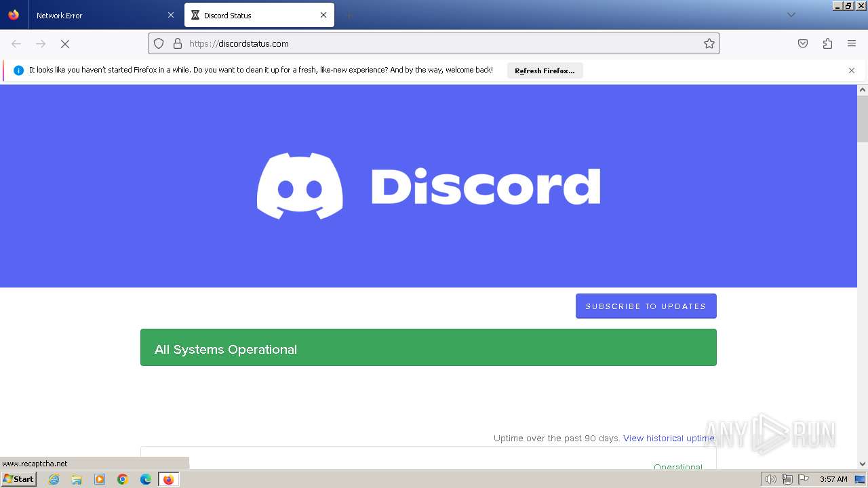Open the volume speaker tray icon
This screenshot has width=868, height=488.
(770, 479)
